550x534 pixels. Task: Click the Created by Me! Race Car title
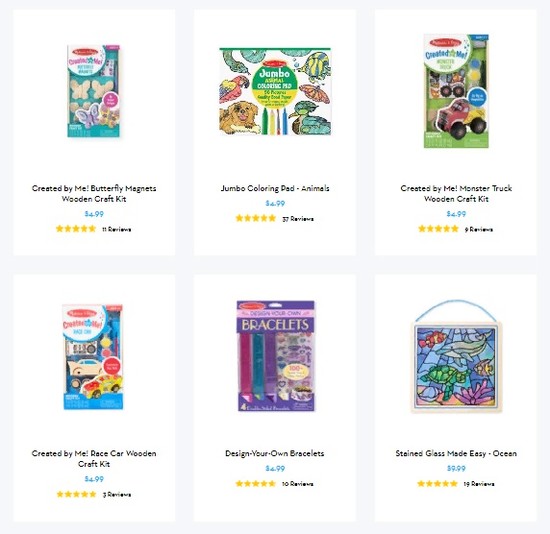(x=94, y=459)
